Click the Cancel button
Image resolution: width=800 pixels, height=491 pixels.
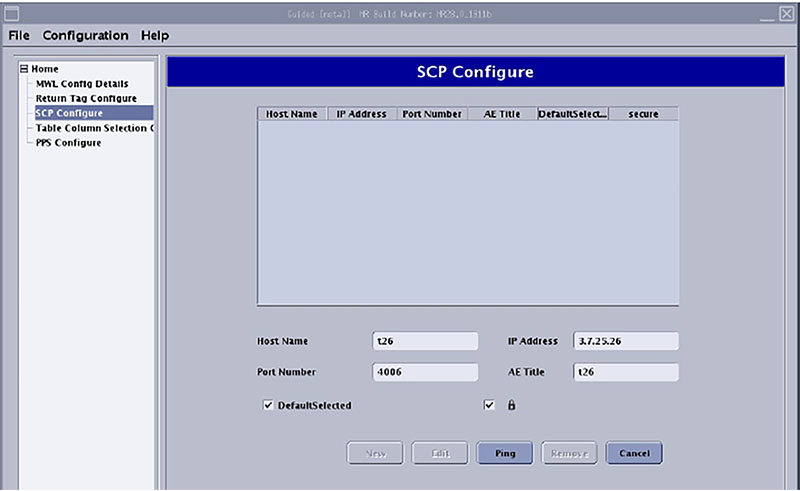click(634, 453)
